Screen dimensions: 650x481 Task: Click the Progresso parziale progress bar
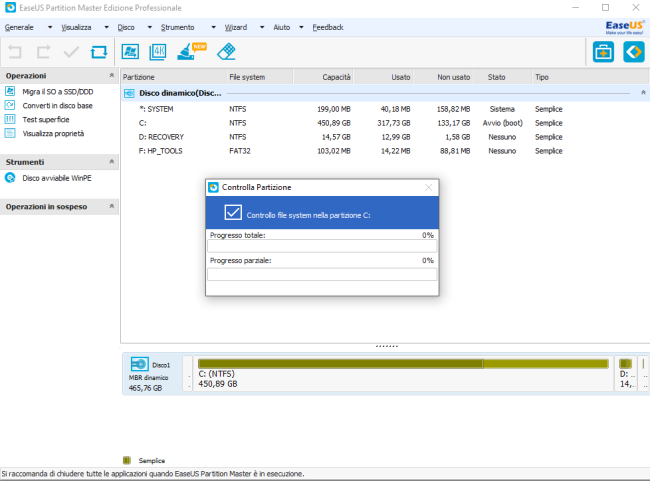point(322,274)
